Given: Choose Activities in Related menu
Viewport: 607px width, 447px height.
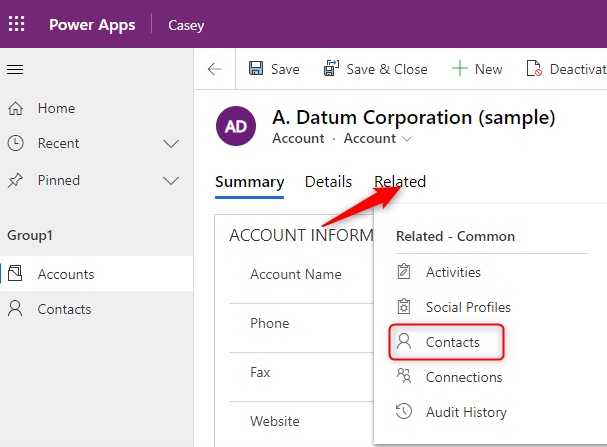Looking at the screenshot, I should click(x=452, y=272).
